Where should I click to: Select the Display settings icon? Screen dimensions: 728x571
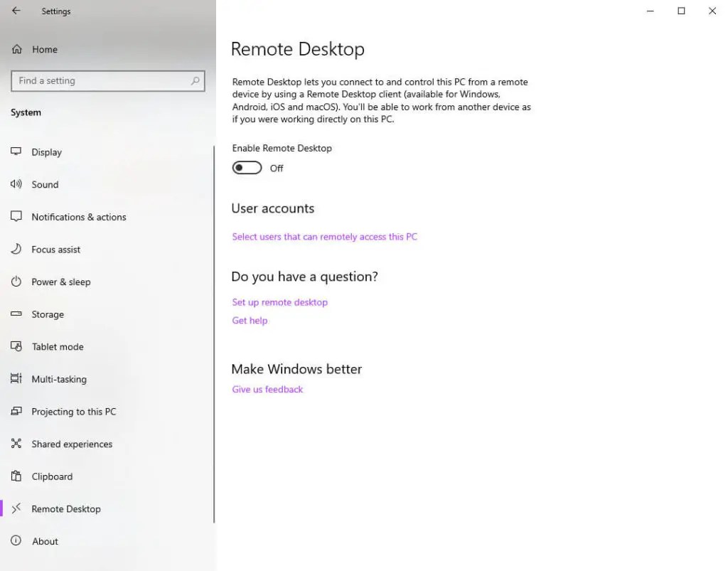tap(16, 151)
